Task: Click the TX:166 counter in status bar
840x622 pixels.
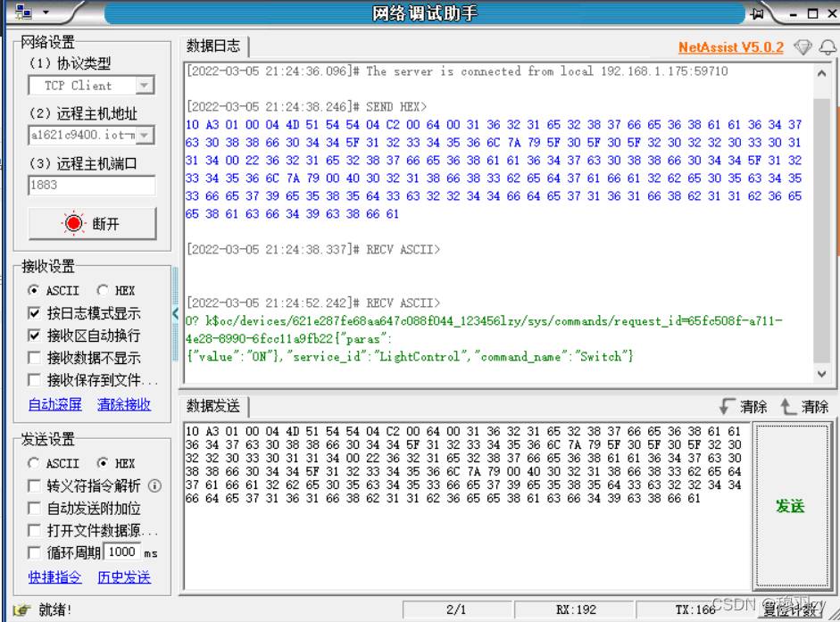Action: click(696, 610)
